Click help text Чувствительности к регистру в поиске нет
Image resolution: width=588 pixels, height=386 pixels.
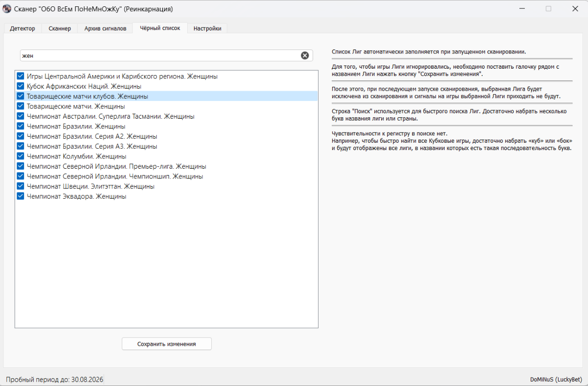tap(390, 133)
